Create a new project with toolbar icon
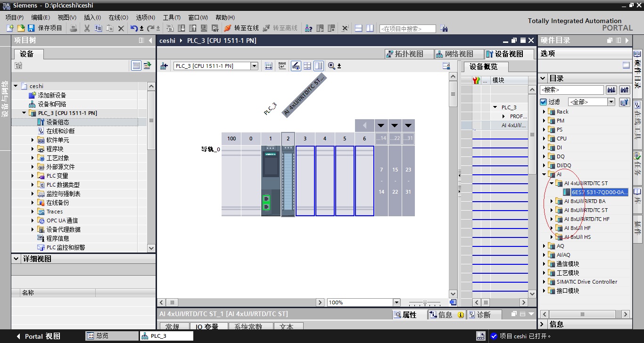This screenshot has width=644, height=343. click(10, 28)
